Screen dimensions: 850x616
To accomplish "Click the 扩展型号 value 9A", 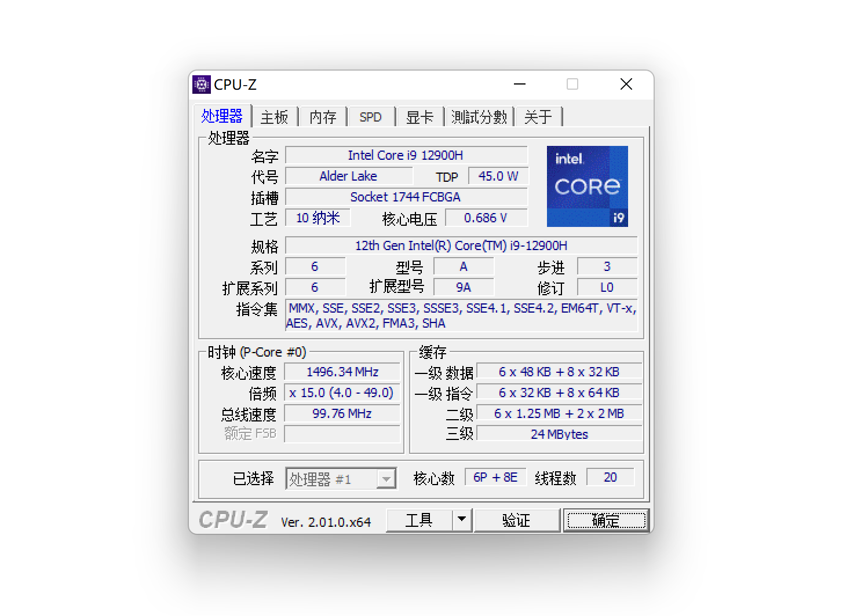I will coord(464,287).
